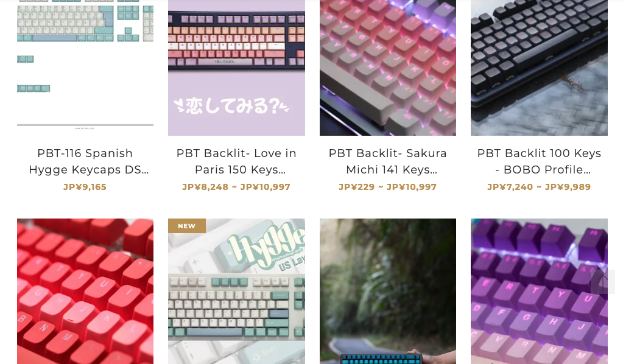Click the Spanish Hygge keycaps layout image
The image size is (623, 364).
coord(85,68)
